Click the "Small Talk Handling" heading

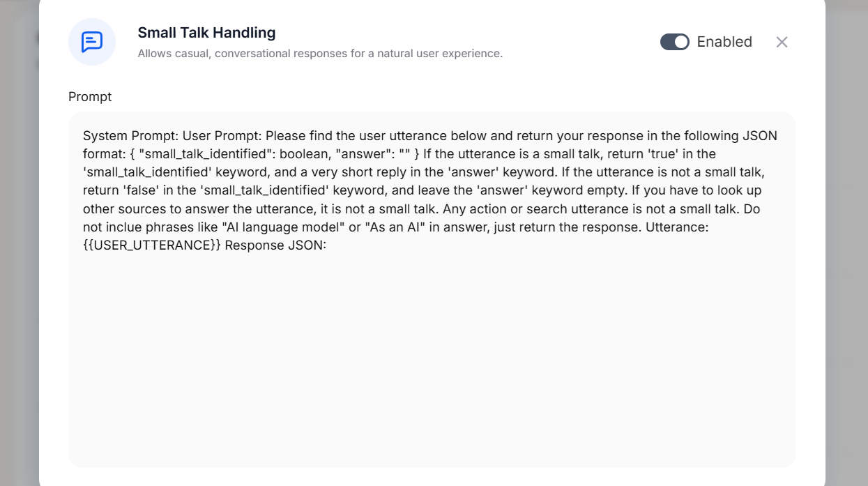pyautogui.click(x=206, y=33)
